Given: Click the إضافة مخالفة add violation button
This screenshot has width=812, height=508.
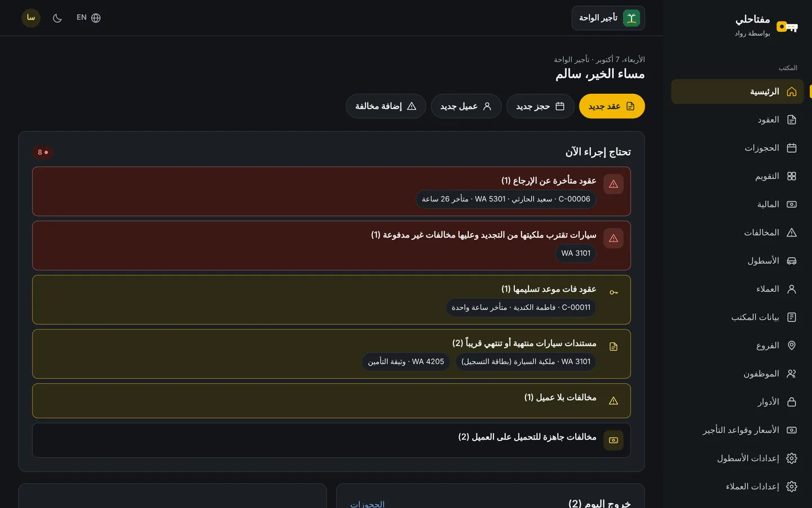Looking at the screenshot, I should 386,106.
